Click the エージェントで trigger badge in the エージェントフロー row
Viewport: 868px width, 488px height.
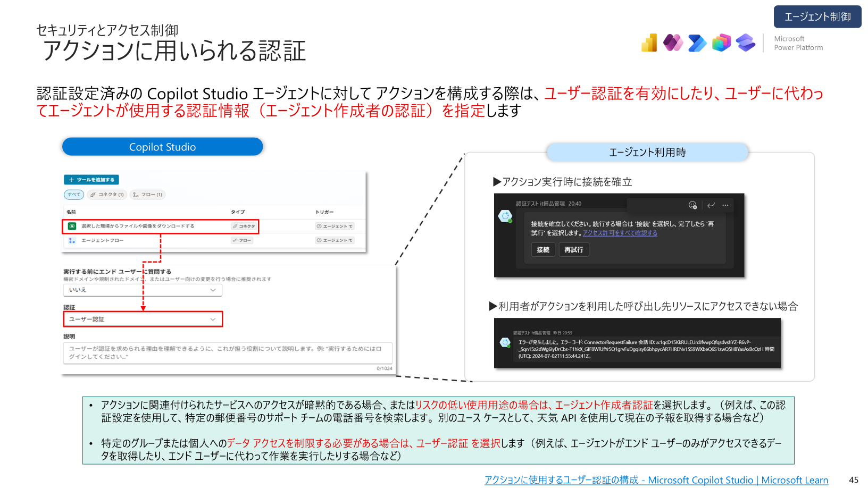pos(335,240)
